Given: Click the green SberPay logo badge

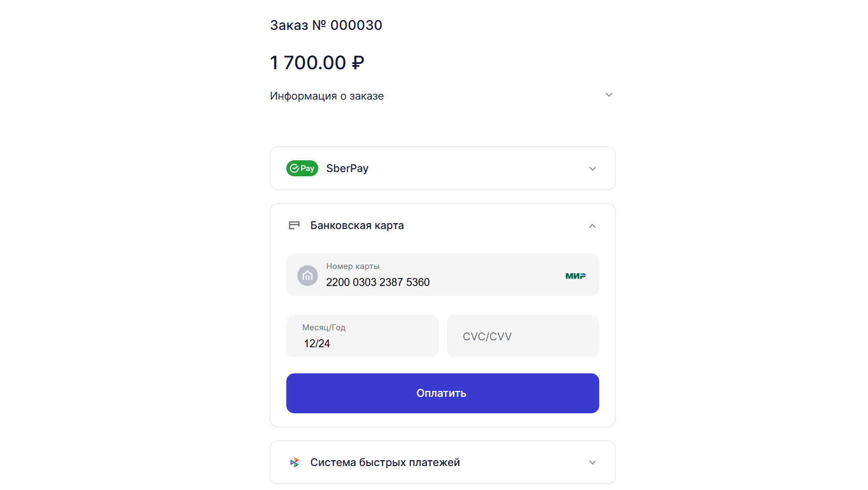Looking at the screenshot, I should click(x=302, y=168).
